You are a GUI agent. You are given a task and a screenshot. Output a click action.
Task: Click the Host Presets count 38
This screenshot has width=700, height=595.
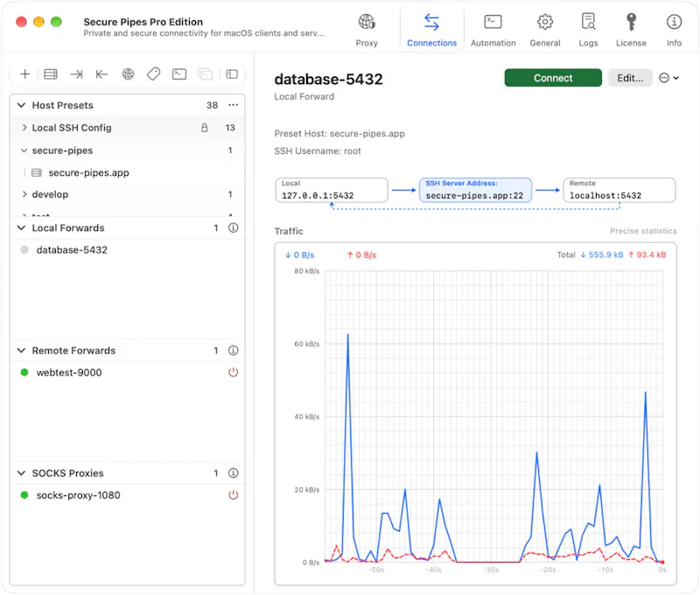click(x=212, y=105)
